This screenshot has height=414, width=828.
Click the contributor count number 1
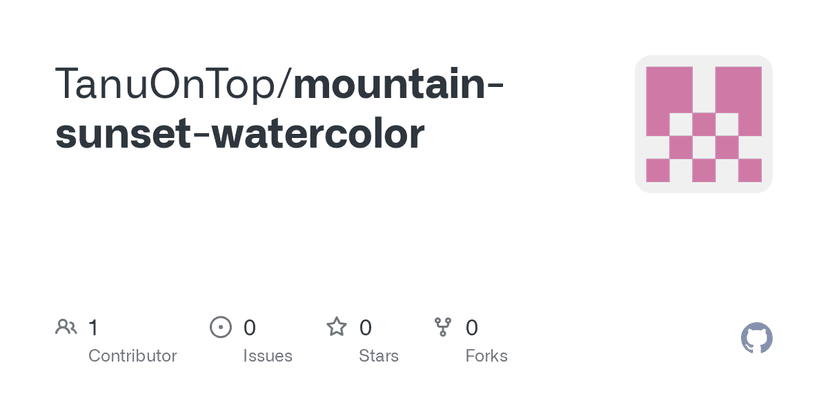pyautogui.click(x=93, y=327)
